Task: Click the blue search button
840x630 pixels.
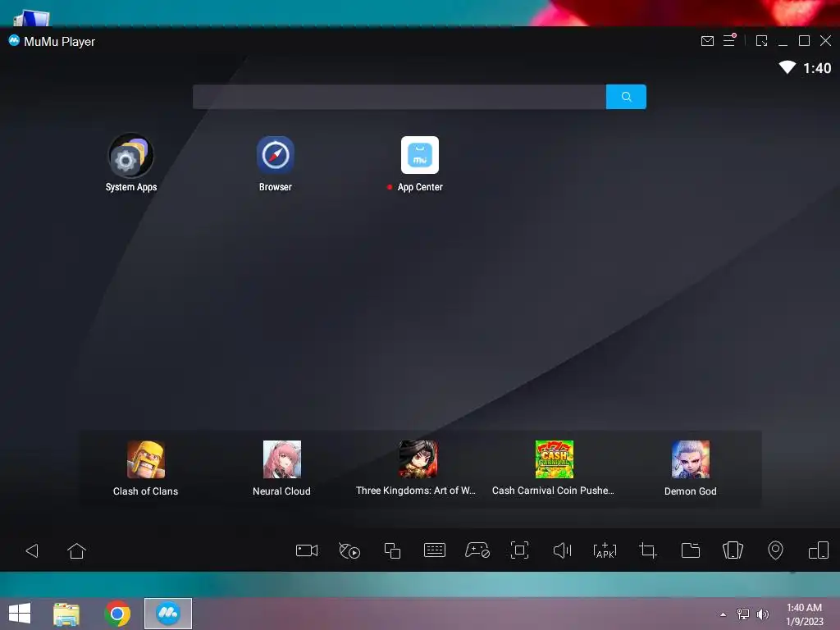Action: 626,97
